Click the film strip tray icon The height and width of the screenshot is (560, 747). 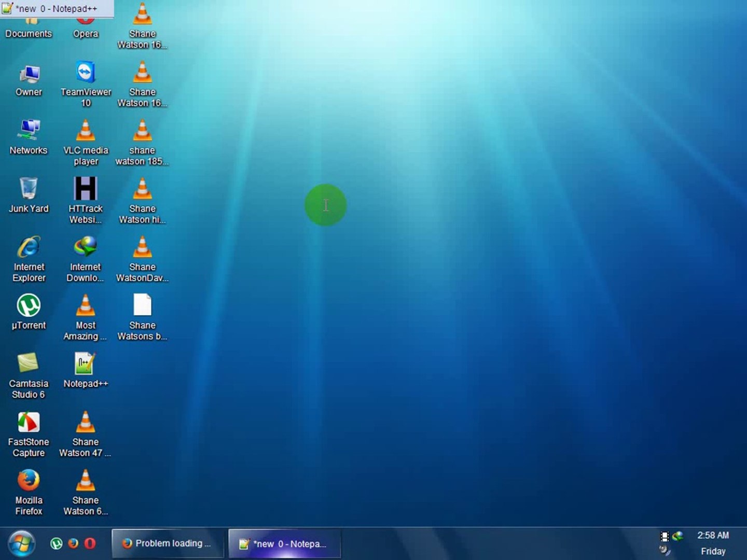(x=665, y=536)
